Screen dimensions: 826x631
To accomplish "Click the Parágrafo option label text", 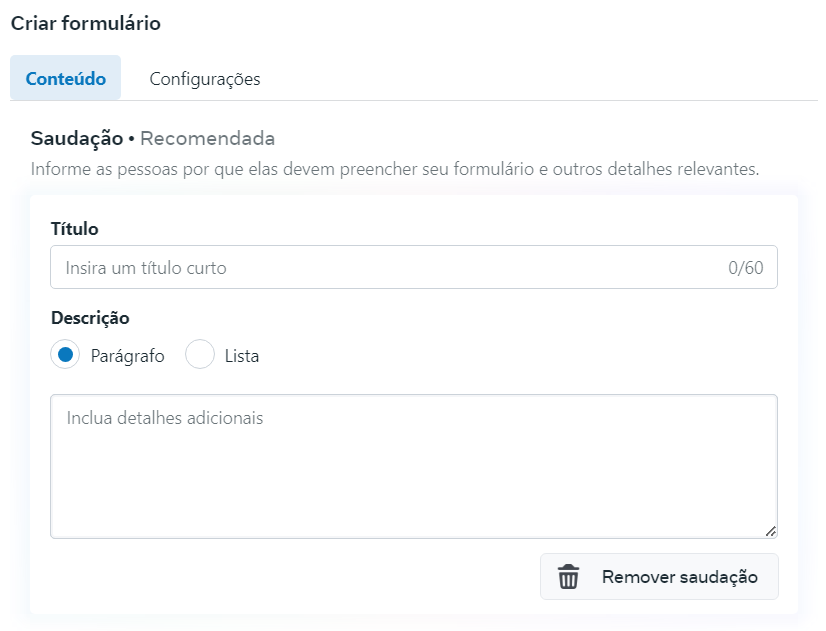I will (127, 355).
